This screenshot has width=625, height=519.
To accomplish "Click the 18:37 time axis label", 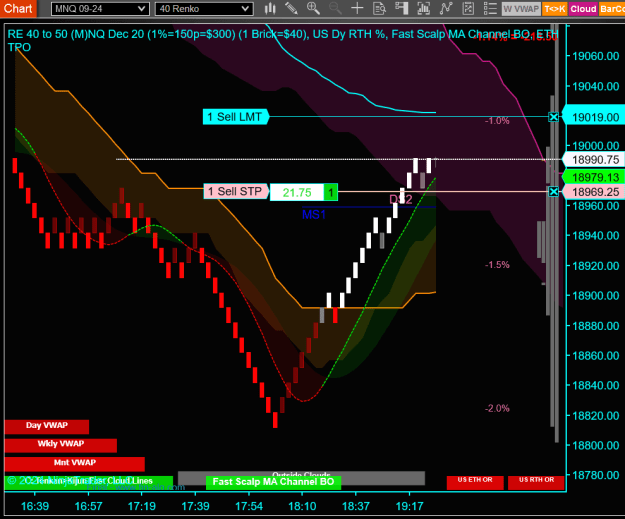I will [356, 506].
